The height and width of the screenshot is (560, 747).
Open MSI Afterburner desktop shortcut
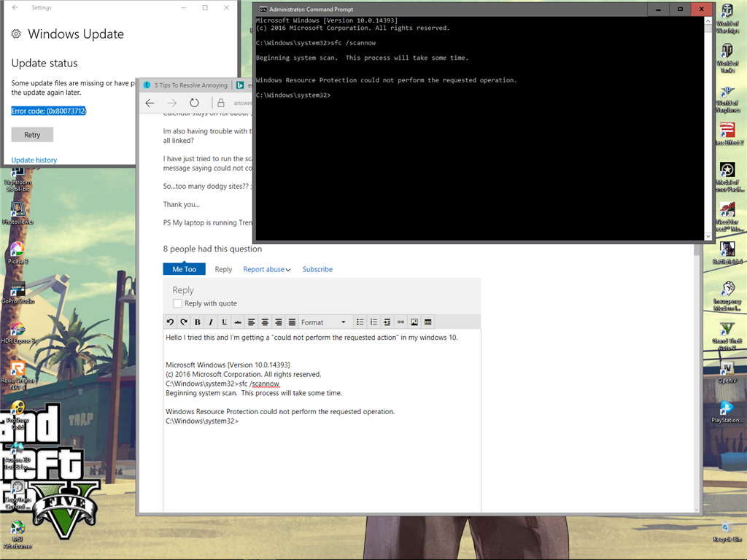pos(18,534)
